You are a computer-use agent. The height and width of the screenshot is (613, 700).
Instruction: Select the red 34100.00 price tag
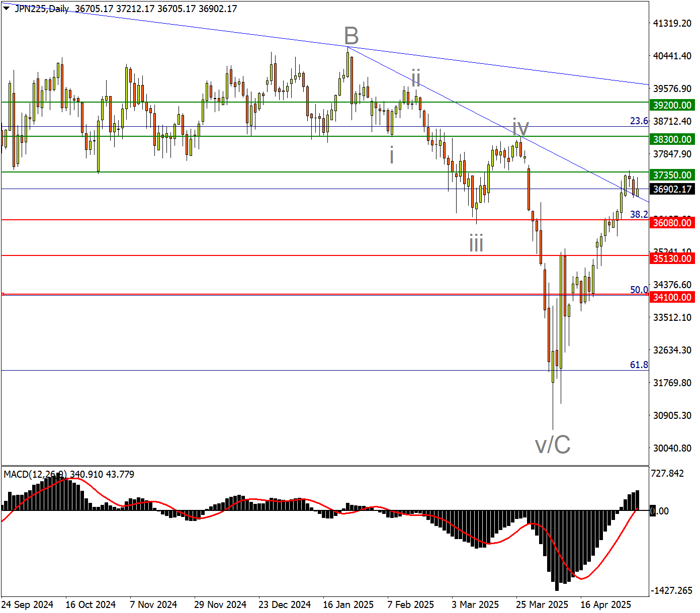(x=672, y=297)
